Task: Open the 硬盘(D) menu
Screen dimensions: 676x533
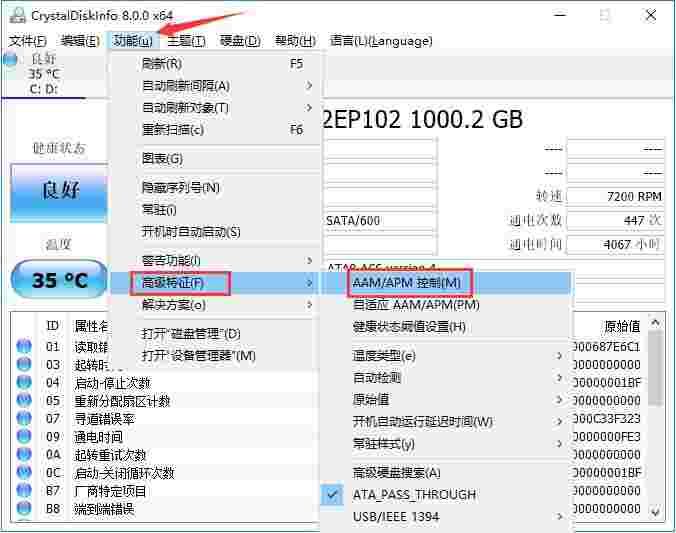Action: pos(240,41)
